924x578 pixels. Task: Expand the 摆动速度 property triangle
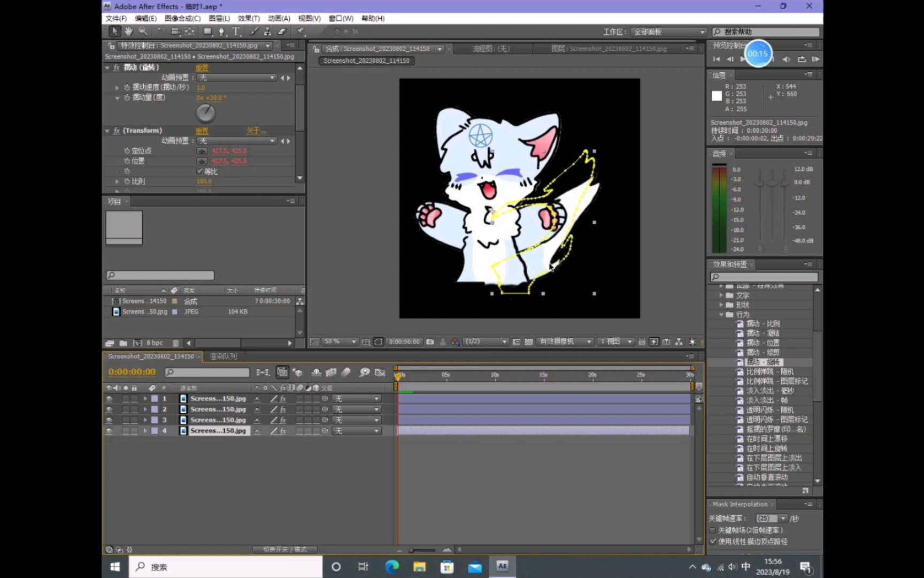tap(117, 87)
